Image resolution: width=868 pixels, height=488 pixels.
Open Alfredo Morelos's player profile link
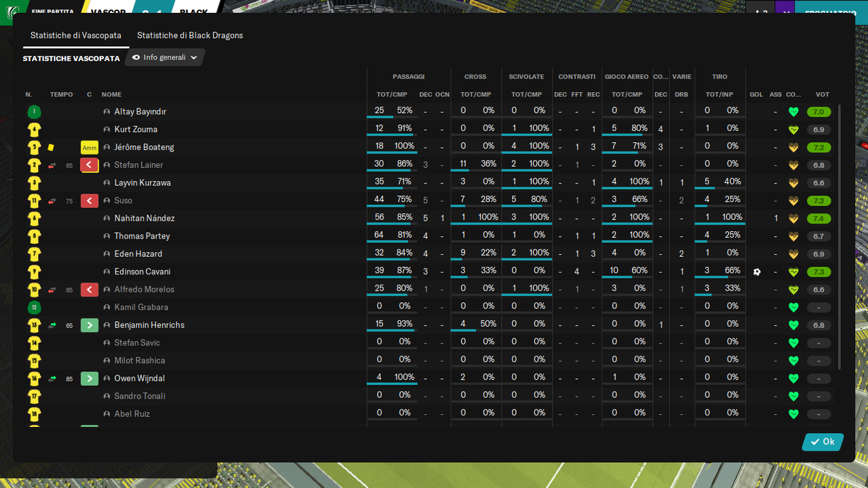pyautogui.click(x=144, y=289)
